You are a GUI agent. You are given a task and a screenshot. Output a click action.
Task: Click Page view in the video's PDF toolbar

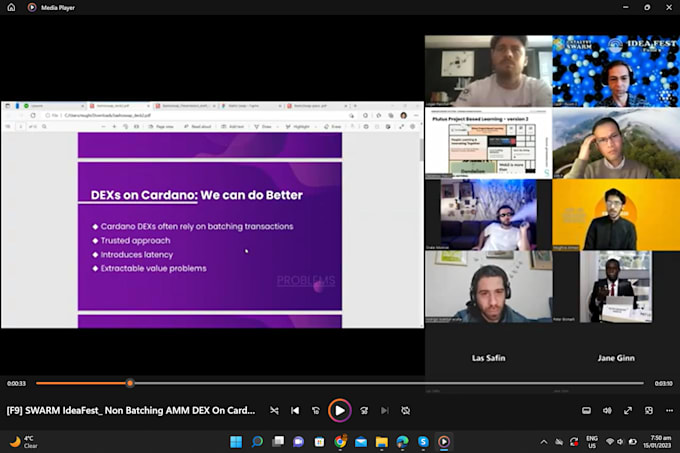tap(161, 127)
